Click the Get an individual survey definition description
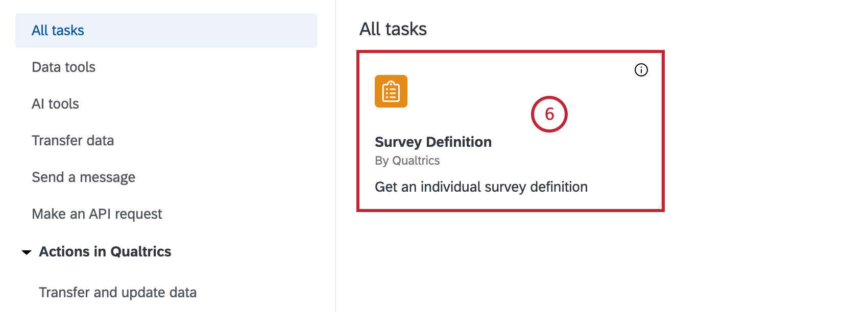The width and height of the screenshot is (868, 312). click(x=481, y=187)
